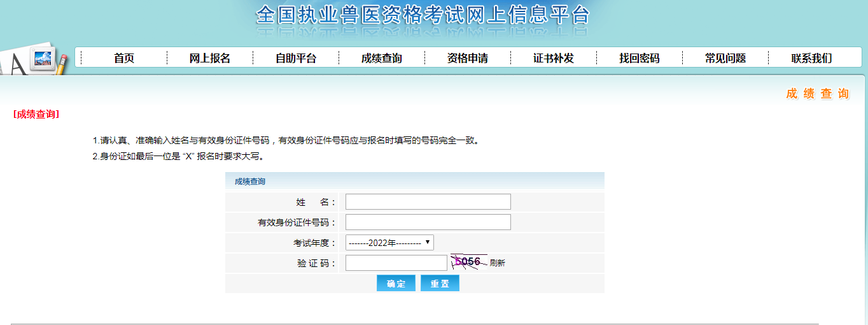Screen dimensions: 868x325
Task: Open the 自助平台 menu item
Action: pyautogui.click(x=296, y=58)
